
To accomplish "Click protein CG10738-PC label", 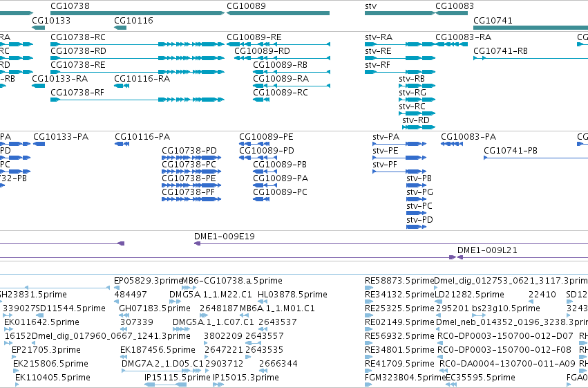I will [x=189, y=165].
